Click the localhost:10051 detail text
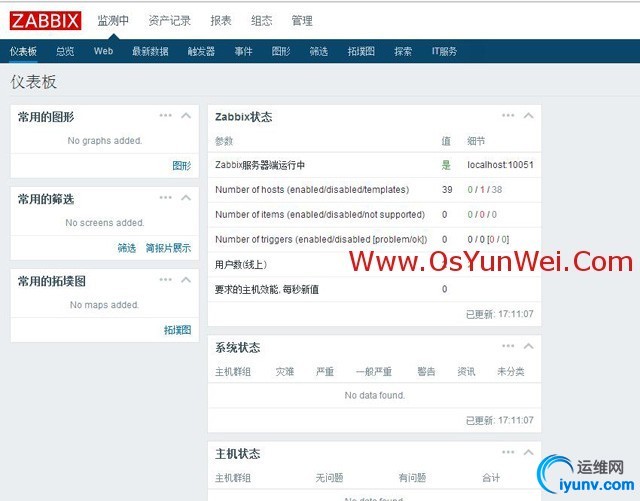 (x=500, y=165)
